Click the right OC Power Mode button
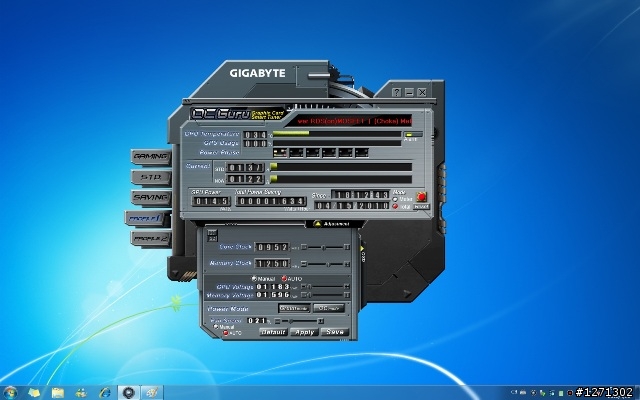This screenshot has height=400, width=640. coord(329,308)
